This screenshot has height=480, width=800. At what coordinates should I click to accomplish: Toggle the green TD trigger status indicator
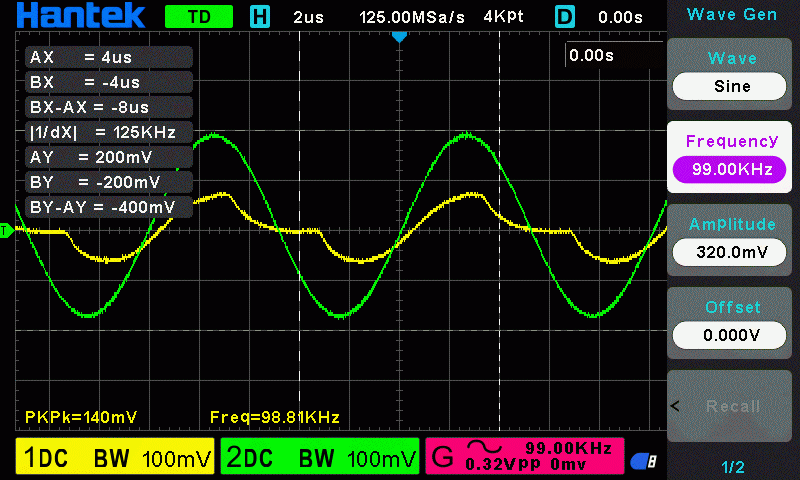point(199,17)
